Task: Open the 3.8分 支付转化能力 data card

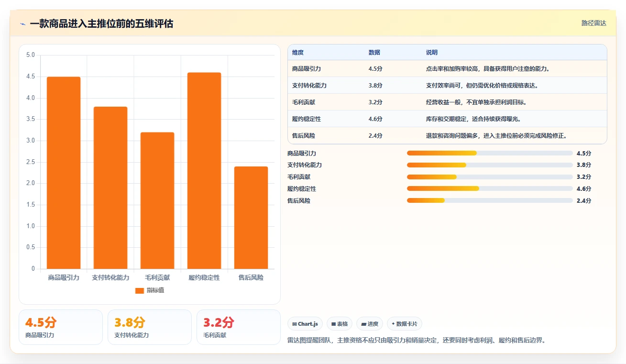Action: click(x=150, y=327)
